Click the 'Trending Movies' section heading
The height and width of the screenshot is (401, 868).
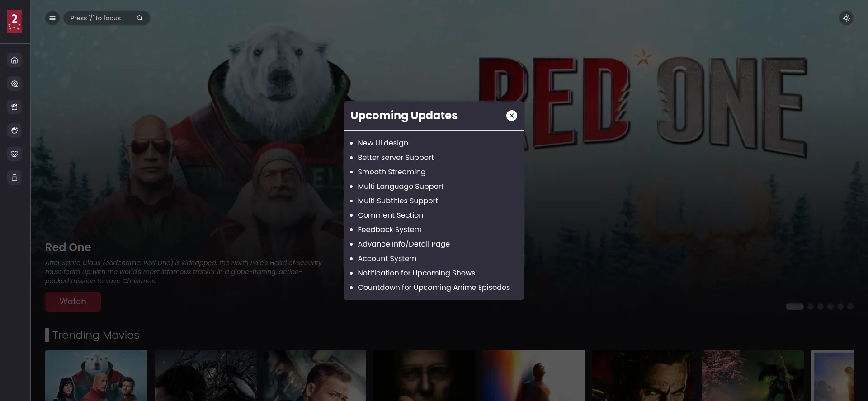coord(96,335)
